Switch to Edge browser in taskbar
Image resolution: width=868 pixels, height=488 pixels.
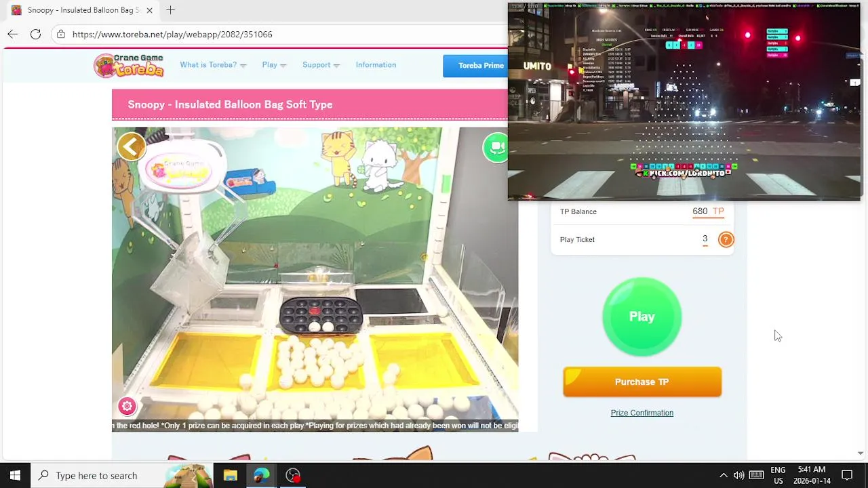(261, 475)
